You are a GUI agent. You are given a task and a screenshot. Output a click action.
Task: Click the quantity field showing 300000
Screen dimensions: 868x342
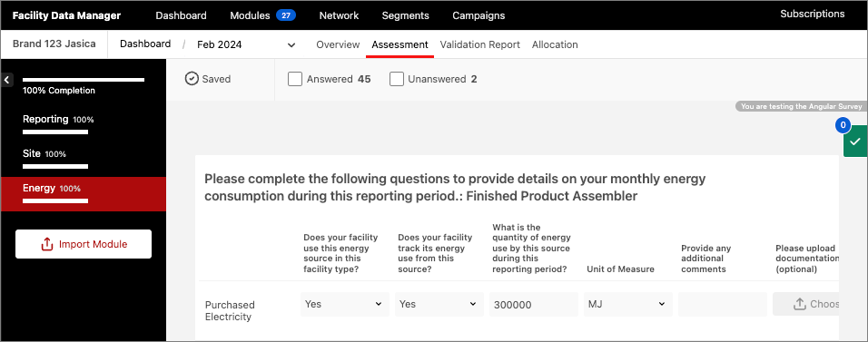pyautogui.click(x=533, y=304)
